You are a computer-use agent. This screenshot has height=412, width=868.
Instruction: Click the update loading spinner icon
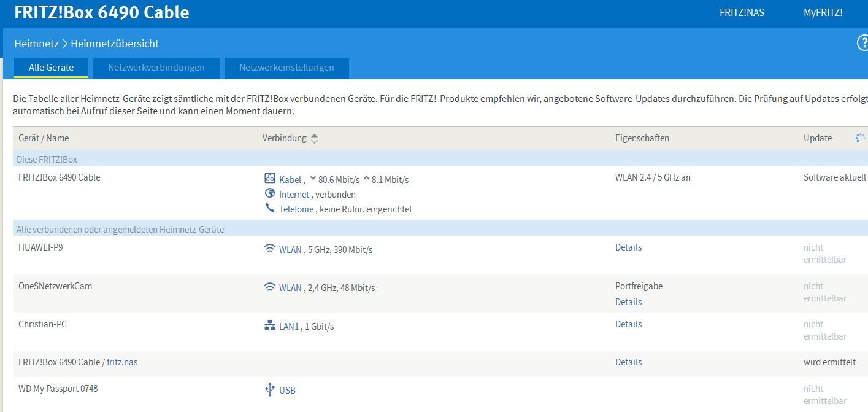coord(860,138)
